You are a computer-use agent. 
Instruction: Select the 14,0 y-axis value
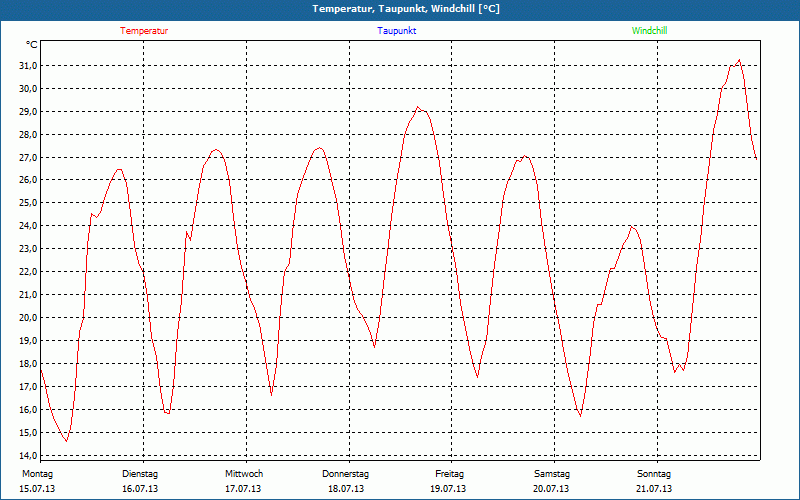28,456
